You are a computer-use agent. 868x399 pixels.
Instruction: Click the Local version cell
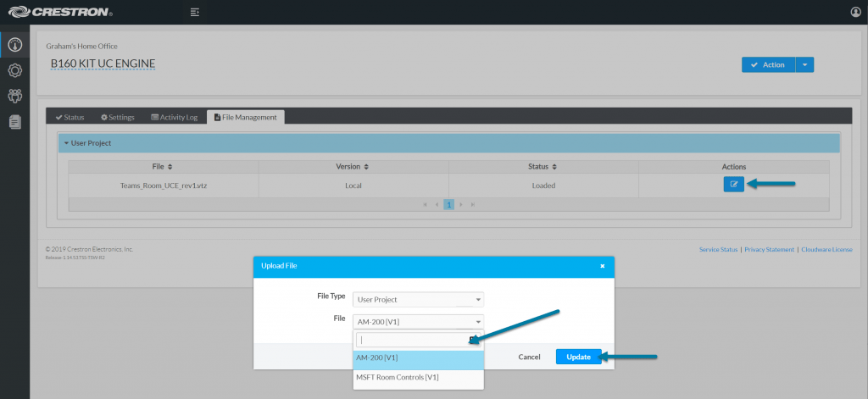[353, 186]
